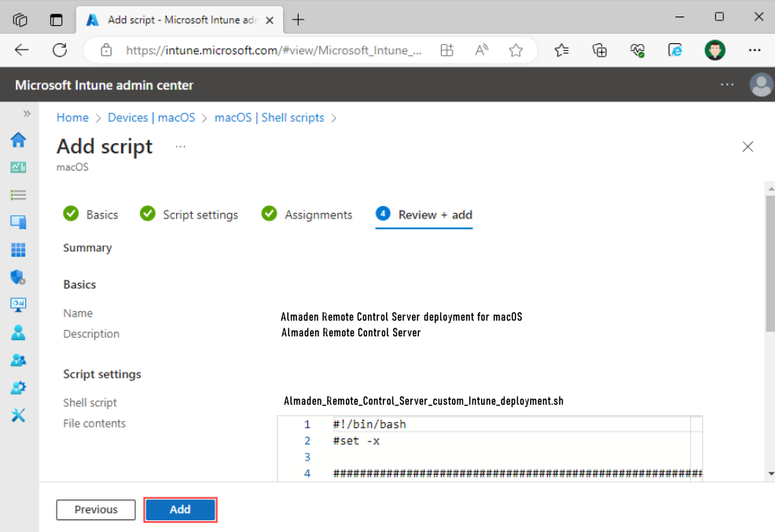This screenshot has height=532, width=775.
Task: Open more options next to Add script
Action: [x=181, y=147]
